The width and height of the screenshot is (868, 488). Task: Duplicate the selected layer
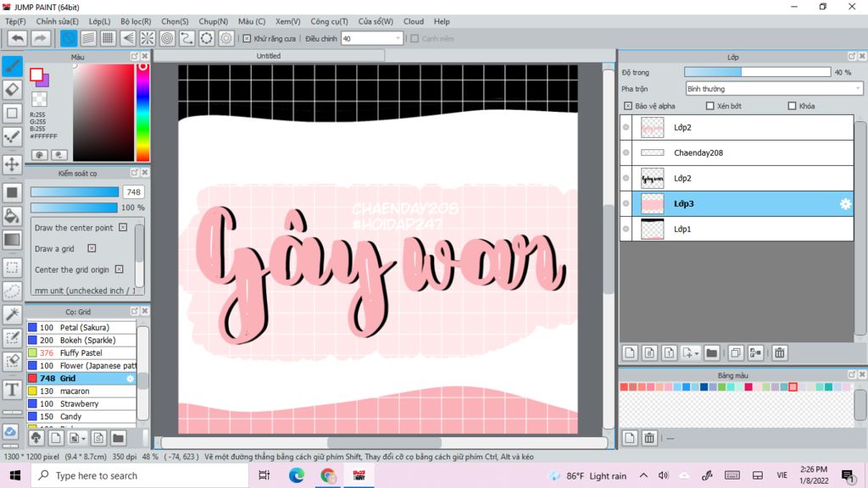point(736,353)
